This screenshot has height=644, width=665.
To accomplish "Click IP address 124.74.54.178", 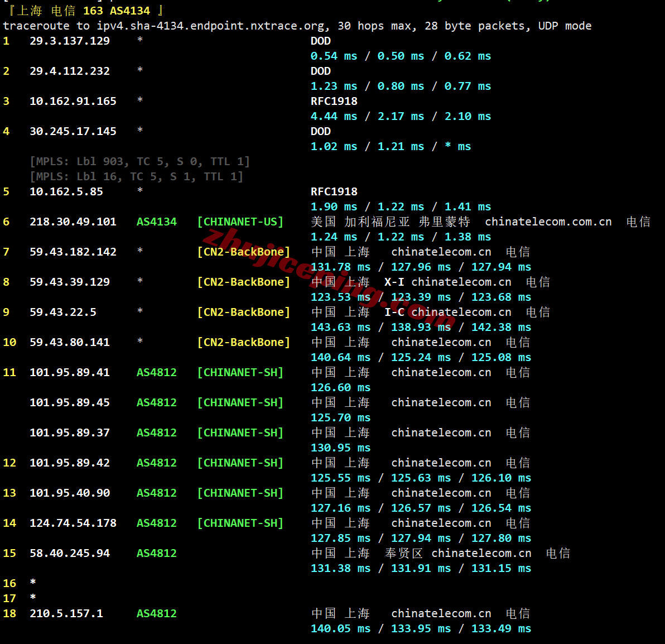I will [x=73, y=523].
